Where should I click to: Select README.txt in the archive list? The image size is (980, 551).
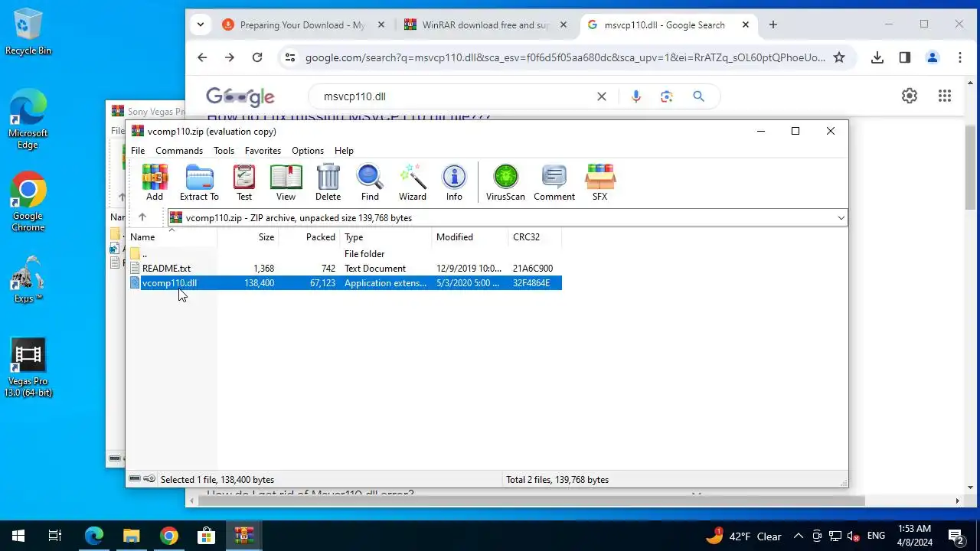coord(345,269)
